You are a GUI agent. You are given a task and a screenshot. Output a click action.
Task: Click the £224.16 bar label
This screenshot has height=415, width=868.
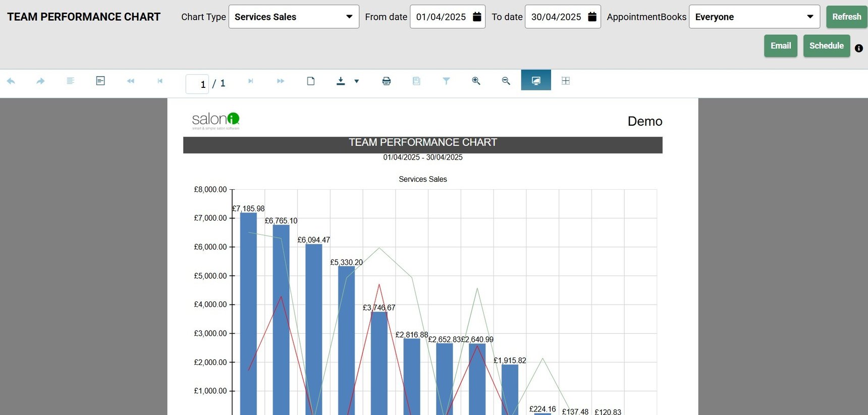pos(542,409)
